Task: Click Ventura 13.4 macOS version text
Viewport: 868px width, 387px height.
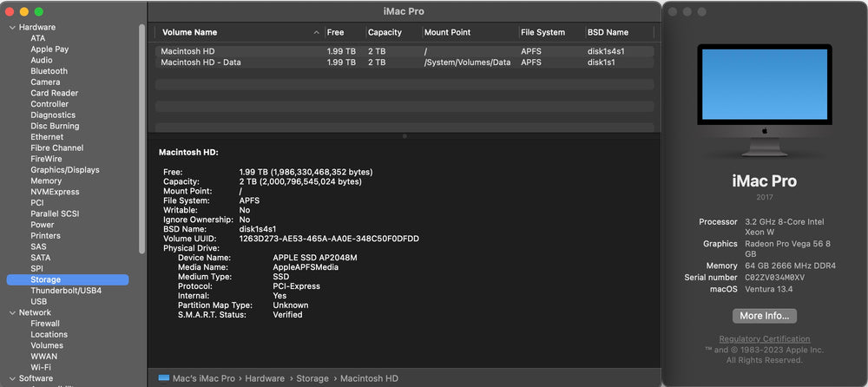Action: point(769,289)
